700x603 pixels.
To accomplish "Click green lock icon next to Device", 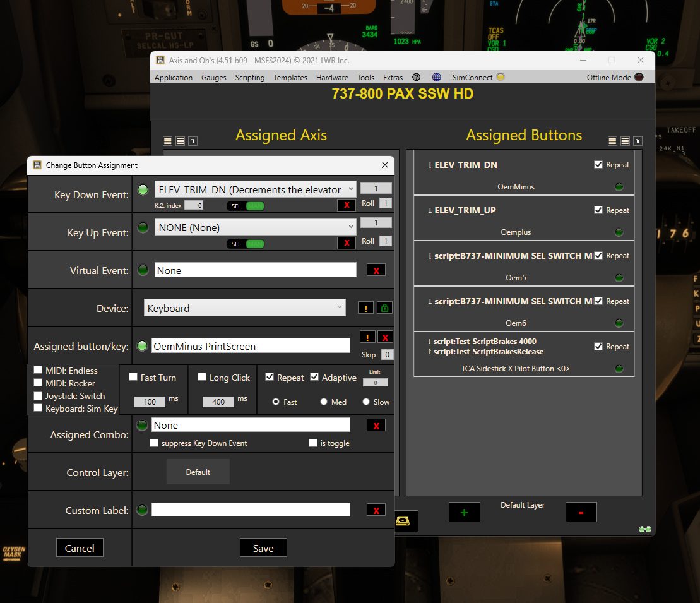I will click(385, 307).
